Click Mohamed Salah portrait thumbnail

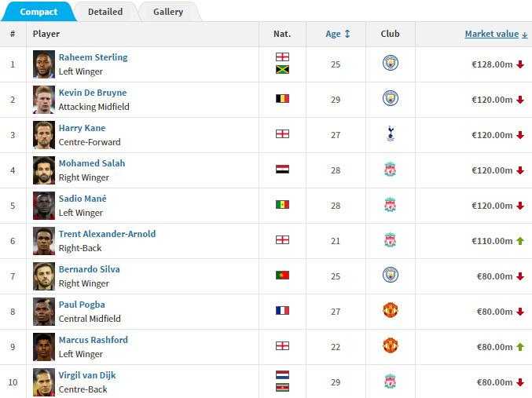(44, 170)
